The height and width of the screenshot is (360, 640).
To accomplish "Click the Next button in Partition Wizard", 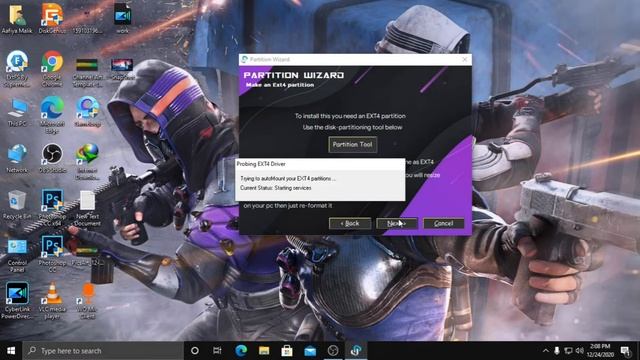I will tap(397, 223).
